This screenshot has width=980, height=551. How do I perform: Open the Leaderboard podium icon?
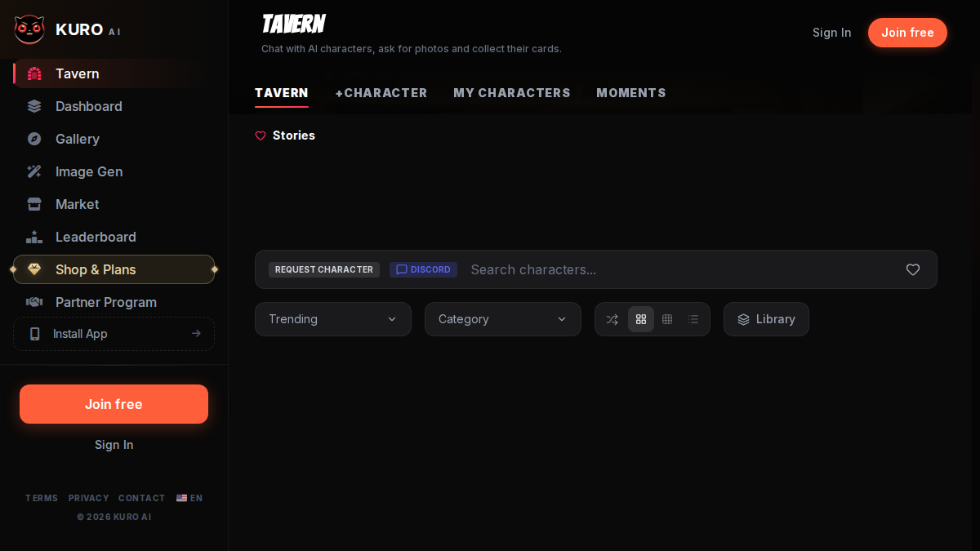click(x=34, y=237)
